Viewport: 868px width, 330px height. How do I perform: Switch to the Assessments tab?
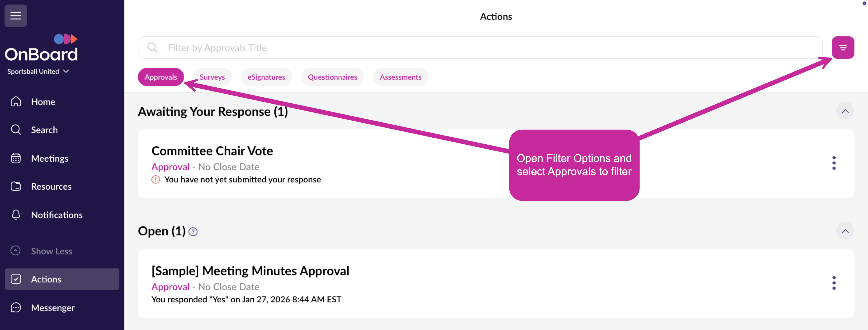point(401,77)
